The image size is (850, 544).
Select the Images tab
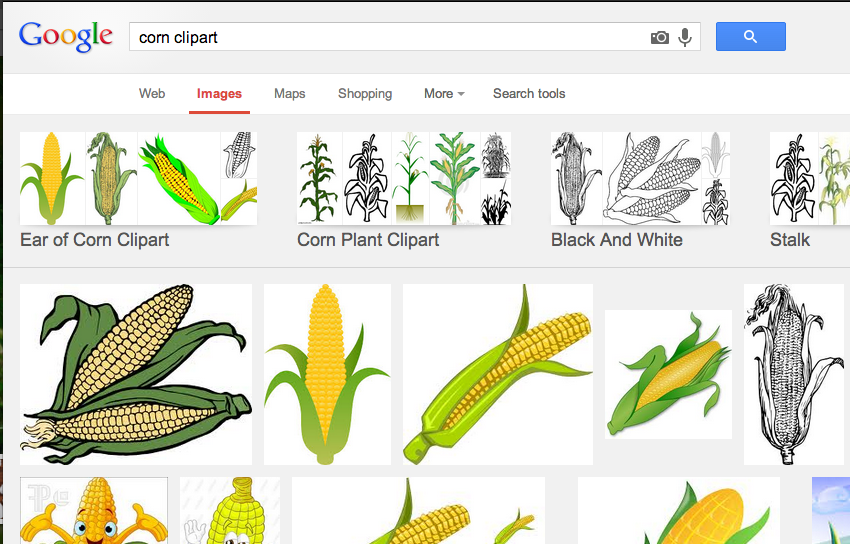click(219, 94)
